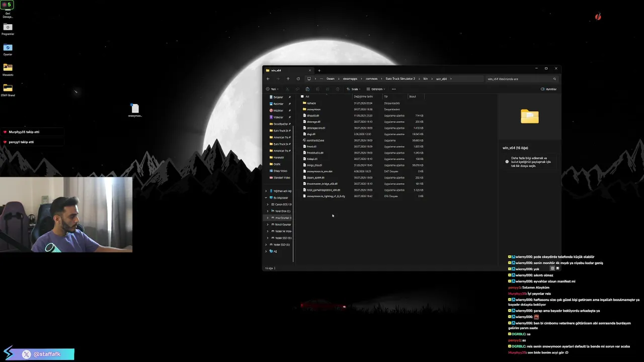Open the Grafik folder in navigation pane
644x362 pixels.
coord(276,164)
